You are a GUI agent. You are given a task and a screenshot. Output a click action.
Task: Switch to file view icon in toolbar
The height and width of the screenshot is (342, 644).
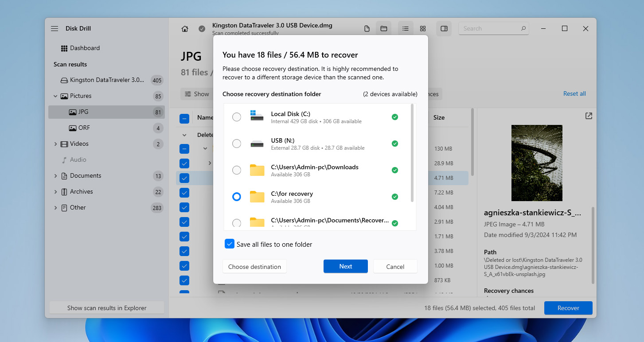(x=367, y=29)
